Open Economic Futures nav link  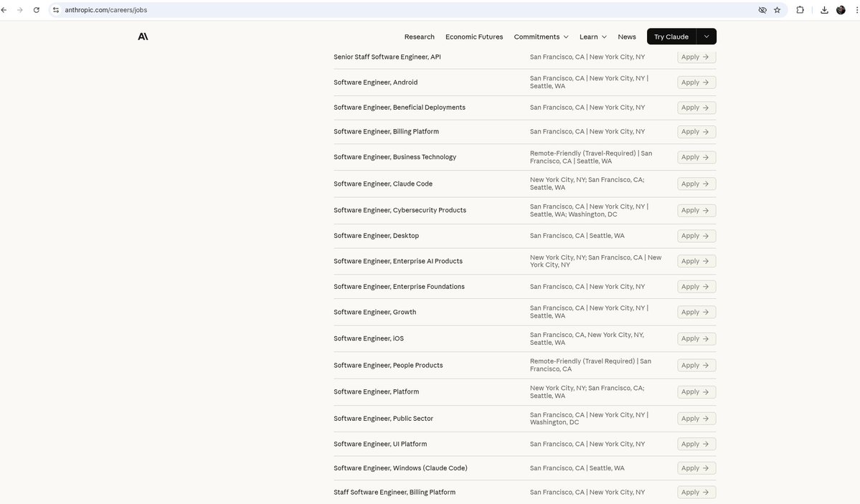(474, 37)
